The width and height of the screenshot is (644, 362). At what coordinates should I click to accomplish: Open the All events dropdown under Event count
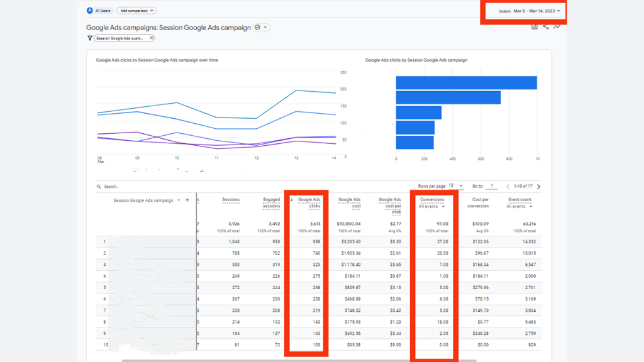tap(519, 207)
